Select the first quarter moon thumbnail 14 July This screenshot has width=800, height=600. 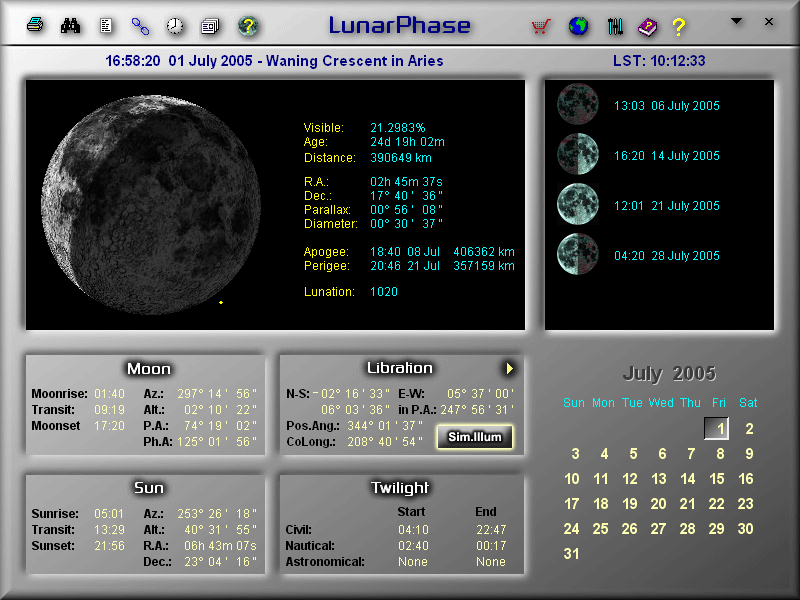tap(578, 154)
